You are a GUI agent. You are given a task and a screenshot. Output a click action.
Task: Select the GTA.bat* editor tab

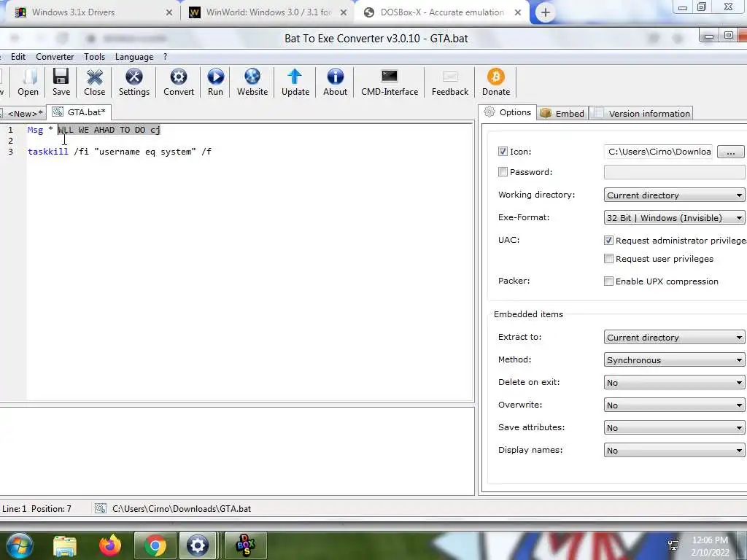79,112
